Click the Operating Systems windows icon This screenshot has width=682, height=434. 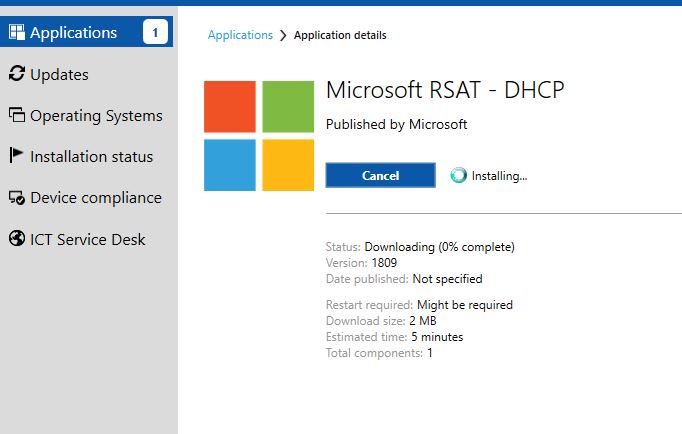17,114
